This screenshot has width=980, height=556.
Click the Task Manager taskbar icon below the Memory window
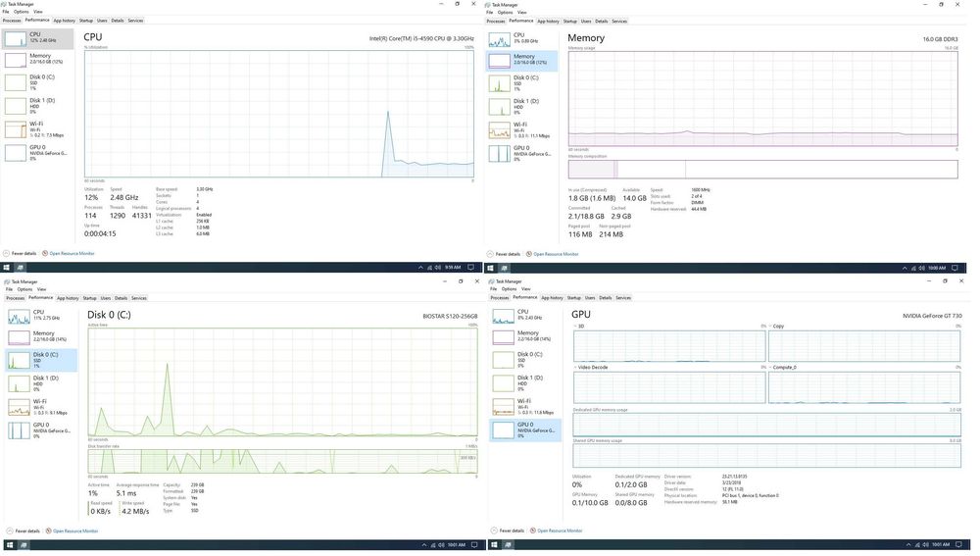(x=504, y=268)
